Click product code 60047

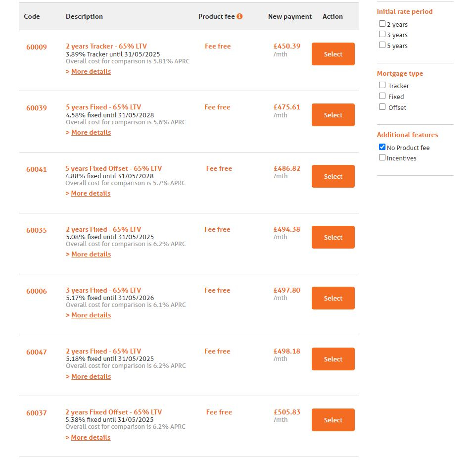coord(37,352)
